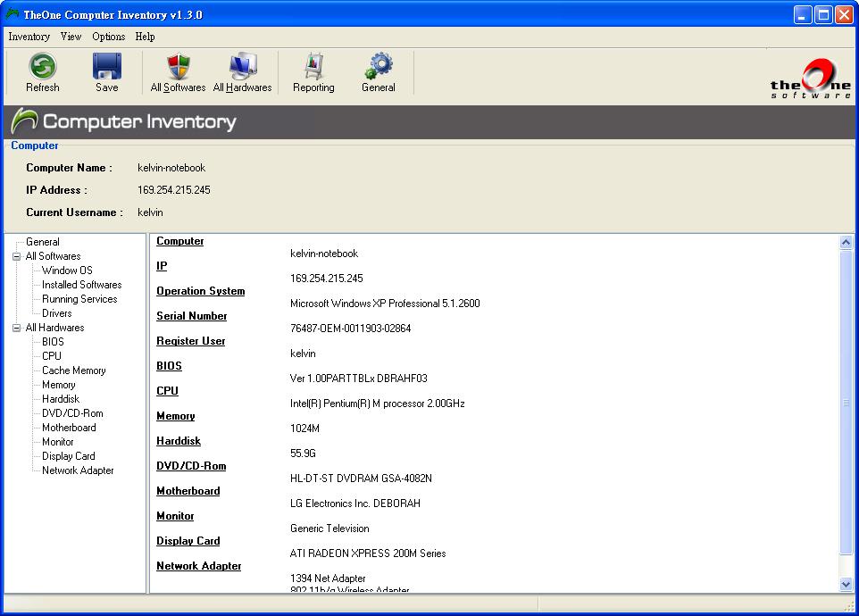The width and height of the screenshot is (859, 616).
Task: Open the Inventory menu
Action: click(29, 37)
